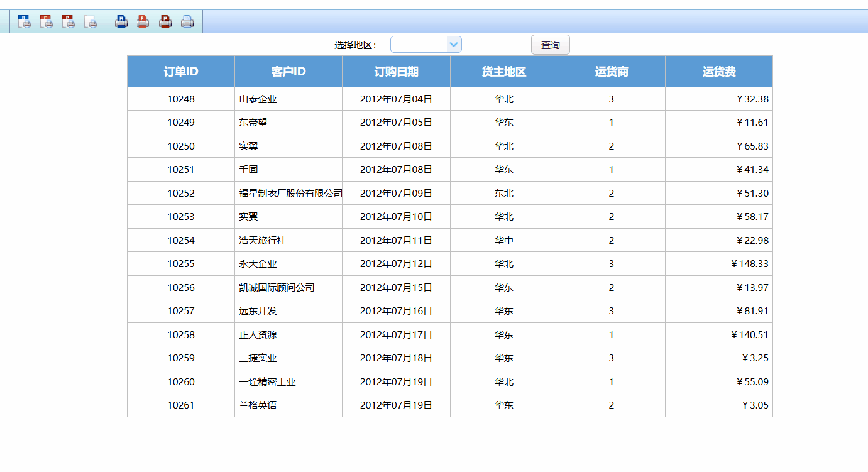868x472 pixels.
Task: Click customer cell 福星制衣厂股份有限公司
Action: click(x=290, y=194)
